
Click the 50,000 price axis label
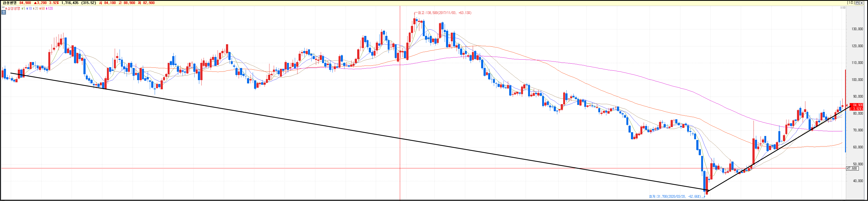858,164
